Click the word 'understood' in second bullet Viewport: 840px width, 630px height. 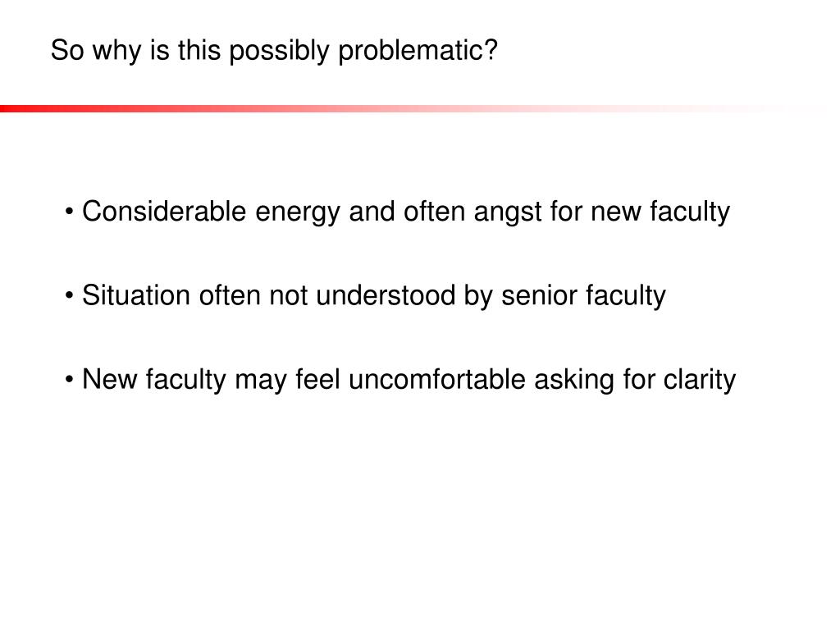pos(386,295)
